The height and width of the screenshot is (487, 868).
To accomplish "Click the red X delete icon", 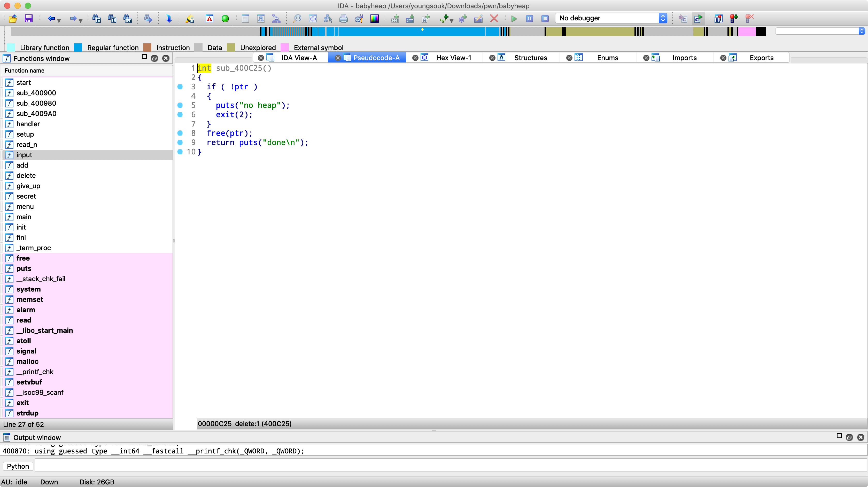I will [x=494, y=19].
